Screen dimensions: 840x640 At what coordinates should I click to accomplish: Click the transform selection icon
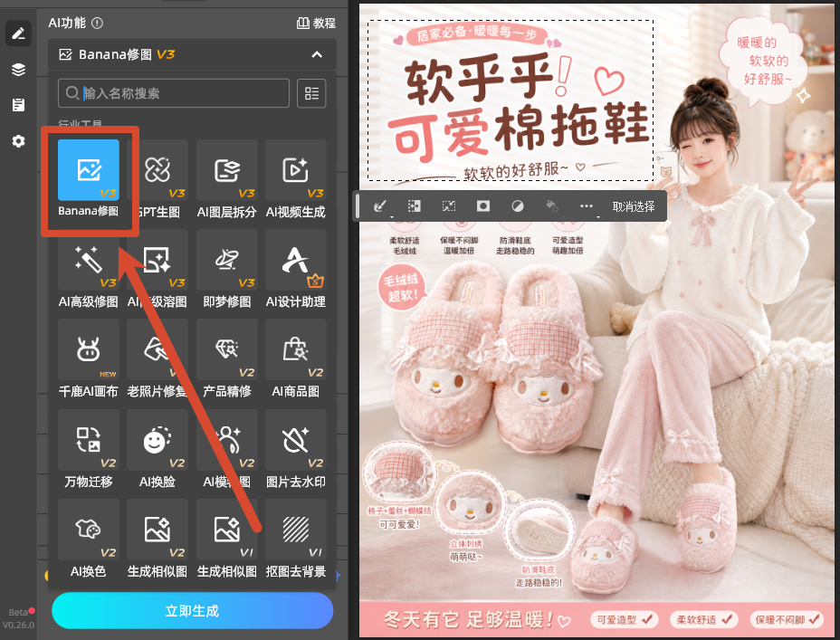449,206
